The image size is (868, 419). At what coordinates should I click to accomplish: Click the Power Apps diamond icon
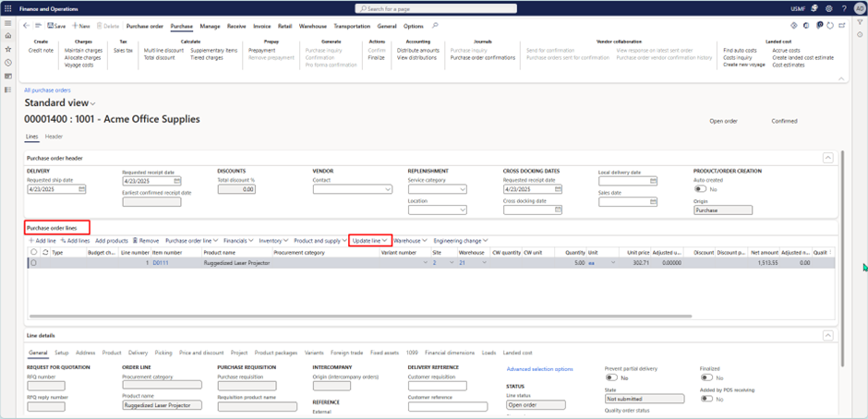pos(793,26)
